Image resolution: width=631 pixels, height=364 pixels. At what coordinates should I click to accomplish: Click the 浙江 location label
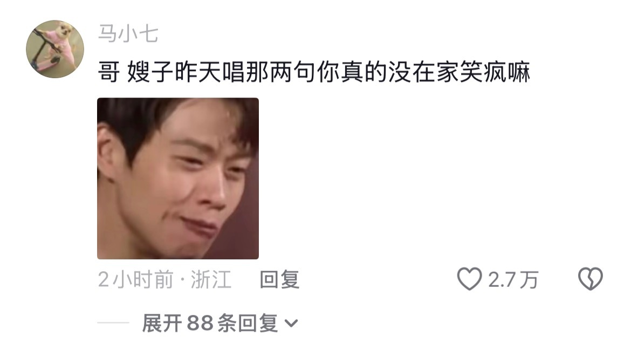point(211,279)
